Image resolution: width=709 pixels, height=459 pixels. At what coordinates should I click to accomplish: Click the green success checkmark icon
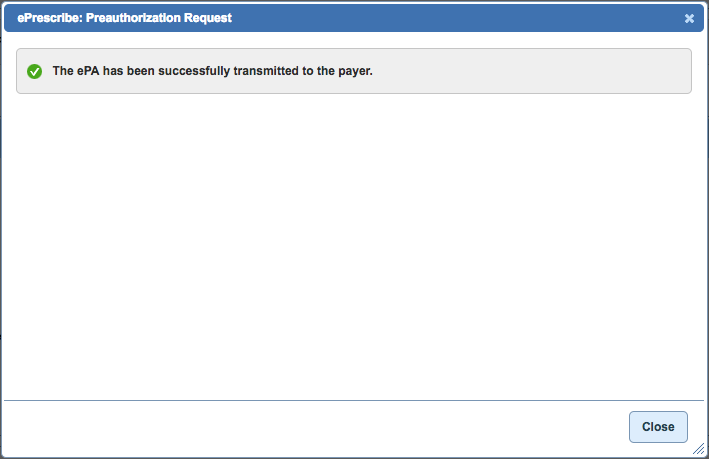(34, 71)
